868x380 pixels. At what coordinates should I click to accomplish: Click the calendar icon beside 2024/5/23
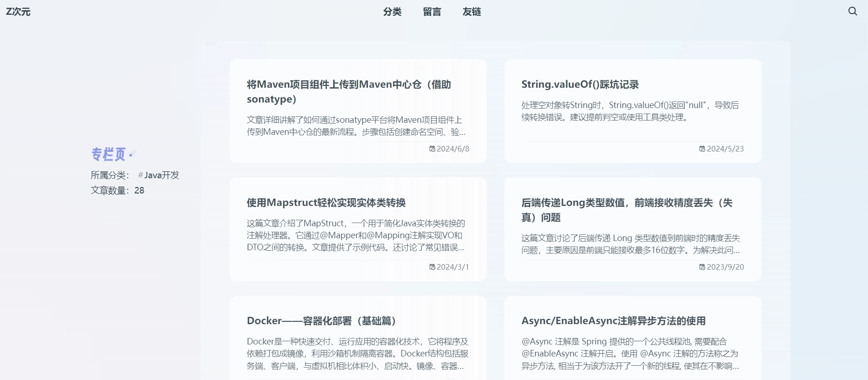coord(702,149)
